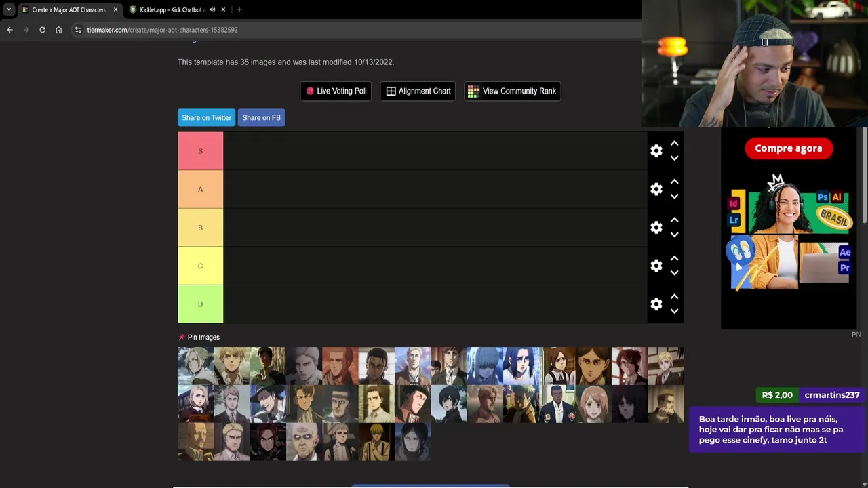Go back with browser back arrow
The height and width of the screenshot is (488, 868).
[x=9, y=30]
